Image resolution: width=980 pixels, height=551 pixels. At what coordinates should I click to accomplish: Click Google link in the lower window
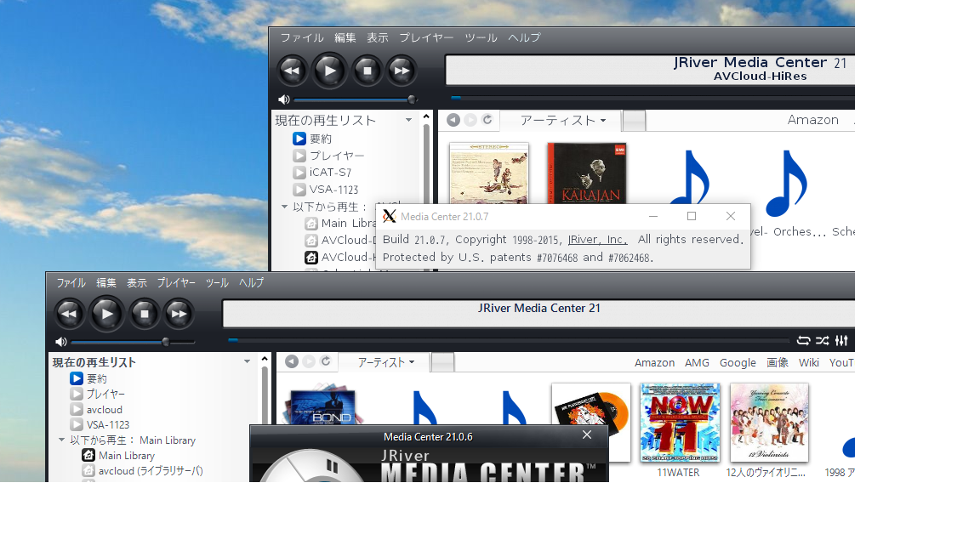(x=738, y=362)
